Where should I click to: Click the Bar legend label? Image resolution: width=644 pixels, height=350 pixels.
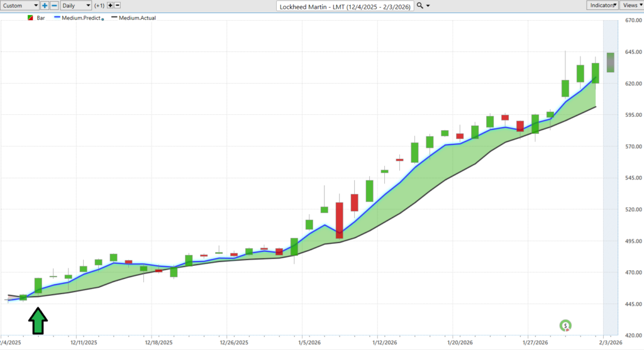click(41, 18)
